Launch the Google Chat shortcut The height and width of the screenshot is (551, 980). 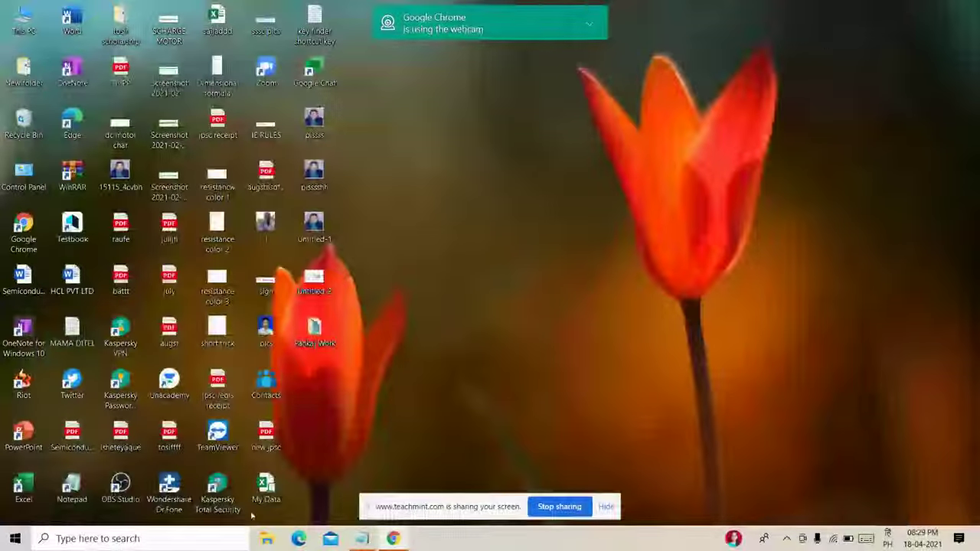(315, 72)
